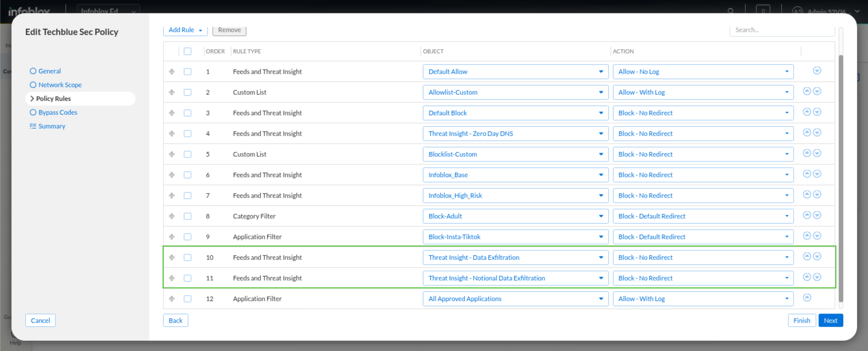Click drag handle for rule 9
Viewport: 868px width, 351px height.
click(x=172, y=237)
